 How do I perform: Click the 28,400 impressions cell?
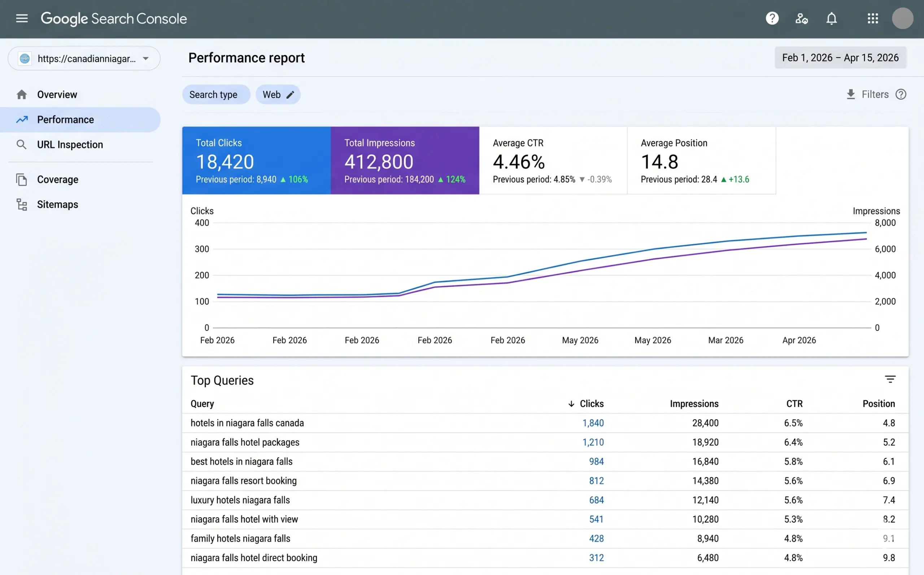[x=705, y=423]
